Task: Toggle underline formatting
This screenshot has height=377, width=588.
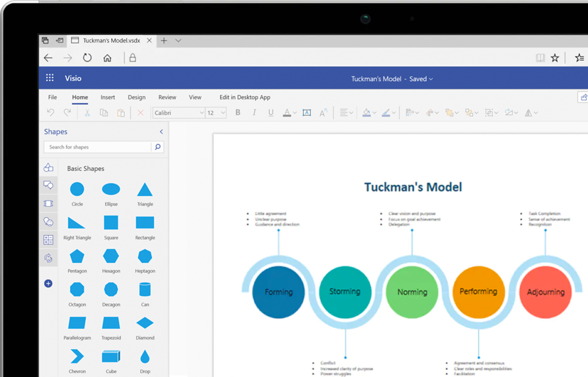Action: (271, 112)
